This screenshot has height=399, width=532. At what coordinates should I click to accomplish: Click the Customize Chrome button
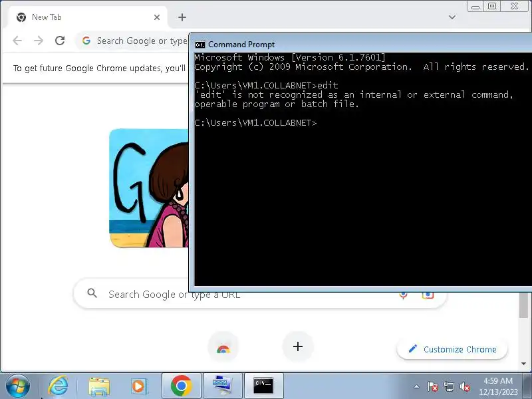tap(452, 349)
